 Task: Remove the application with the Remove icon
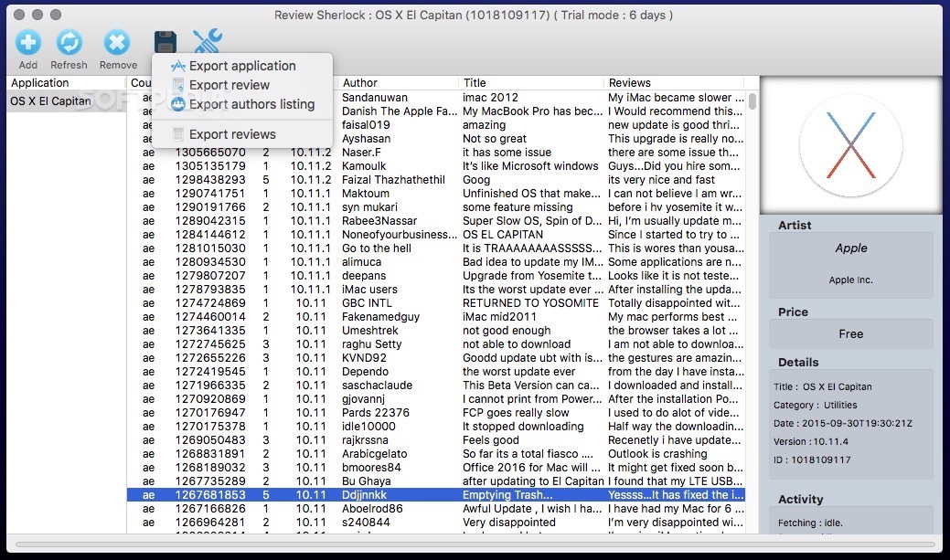click(x=117, y=42)
